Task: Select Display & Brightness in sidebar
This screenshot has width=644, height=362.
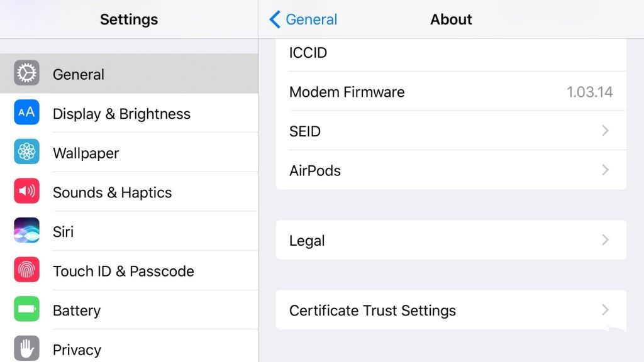Action: (x=121, y=114)
